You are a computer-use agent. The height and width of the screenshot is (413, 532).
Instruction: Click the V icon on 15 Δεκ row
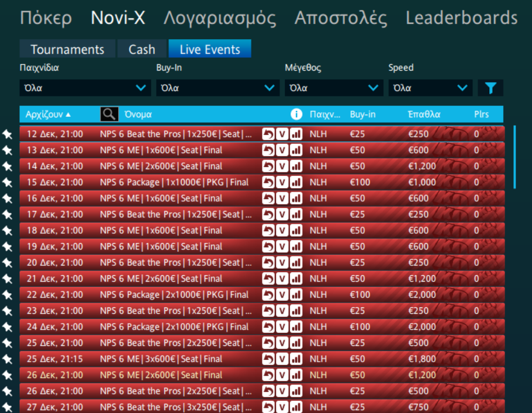point(282,182)
